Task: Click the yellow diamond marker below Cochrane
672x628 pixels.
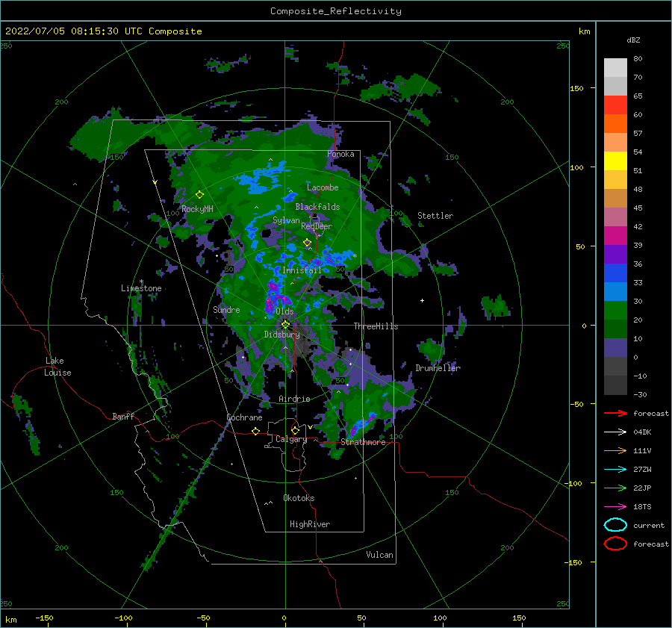Action: 255,431
